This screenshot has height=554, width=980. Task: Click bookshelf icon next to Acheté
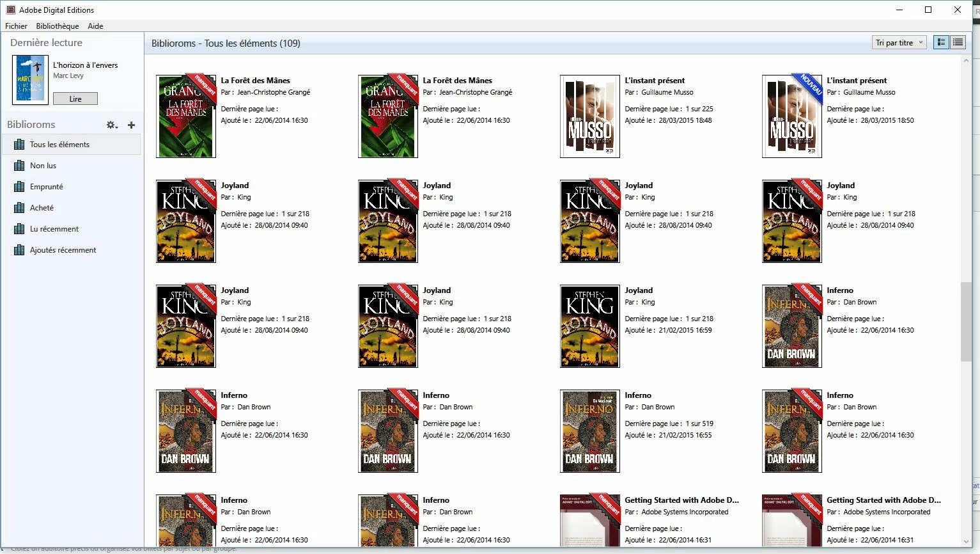pos(19,208)
